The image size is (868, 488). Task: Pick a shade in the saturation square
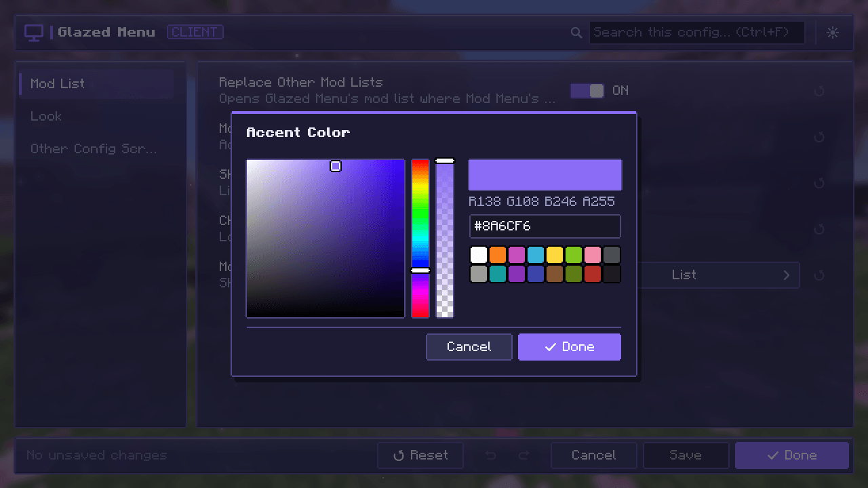[325, 239]
